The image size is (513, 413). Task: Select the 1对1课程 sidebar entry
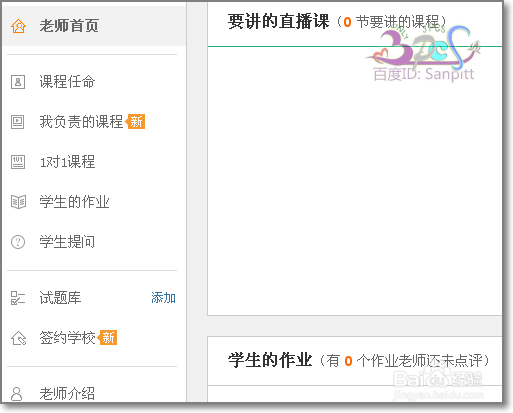[x=67, y=162]
